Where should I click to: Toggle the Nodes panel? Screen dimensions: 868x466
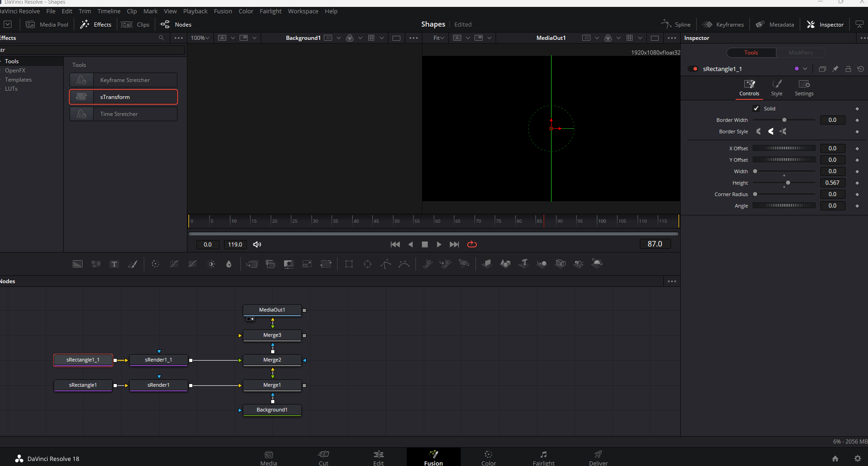click(176, 25)
